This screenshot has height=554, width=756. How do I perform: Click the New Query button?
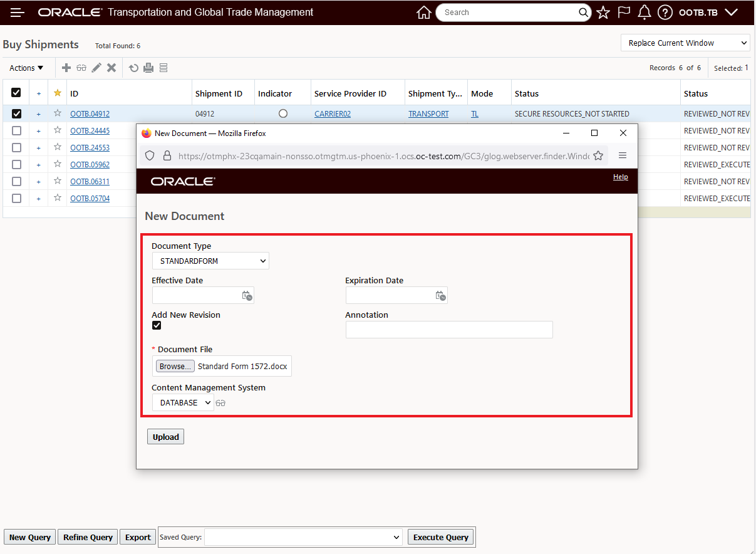click(30, 537)
